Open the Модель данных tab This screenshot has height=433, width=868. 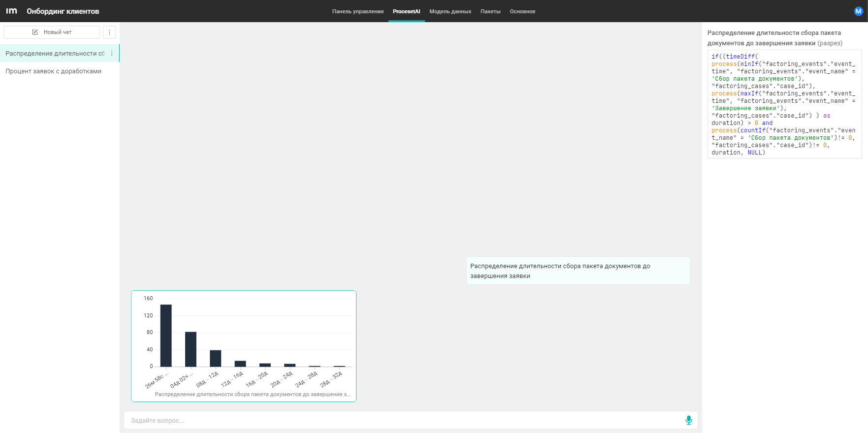pos(450,11)
